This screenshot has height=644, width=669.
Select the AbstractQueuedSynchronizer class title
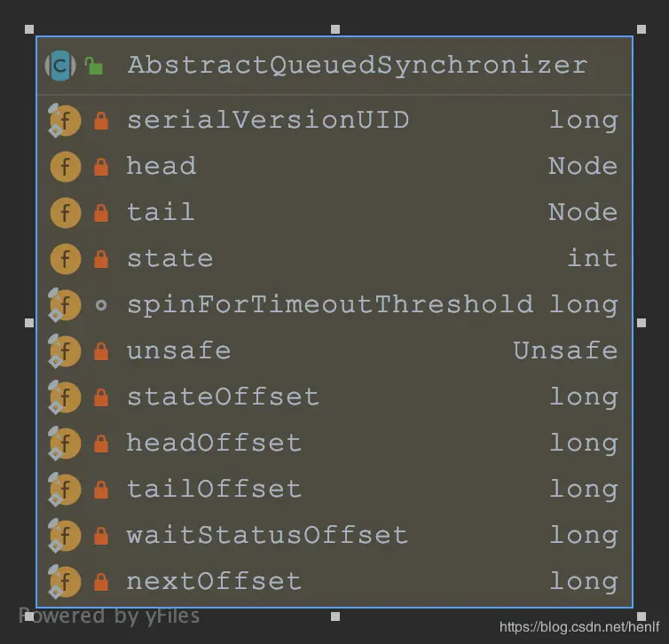tap(357, 65)
